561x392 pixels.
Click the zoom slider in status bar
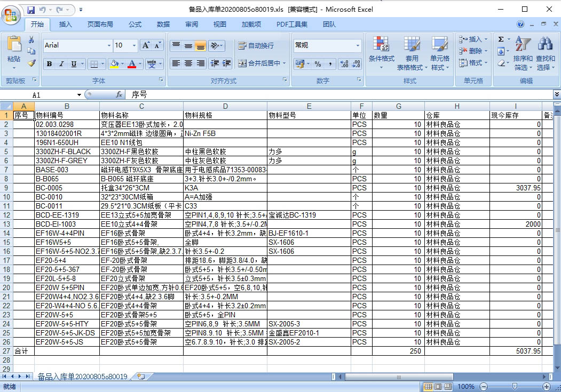513,386
